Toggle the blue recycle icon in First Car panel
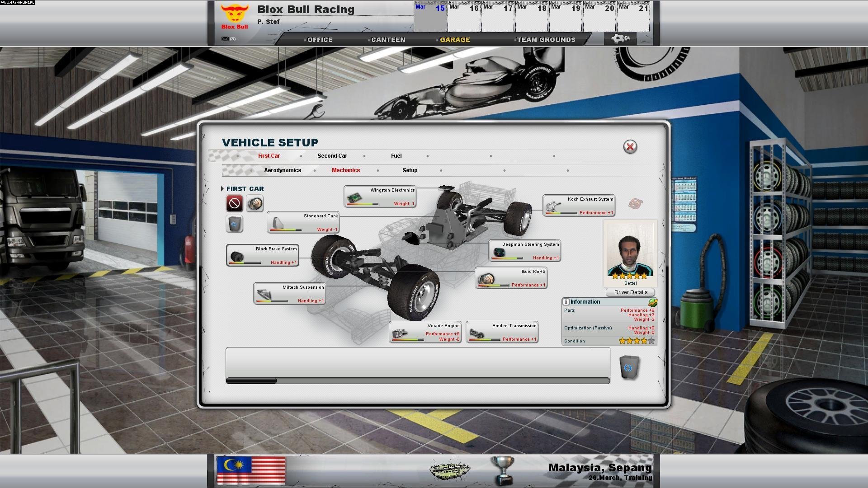Screen dimensions: 868x488 pos(234,224)
